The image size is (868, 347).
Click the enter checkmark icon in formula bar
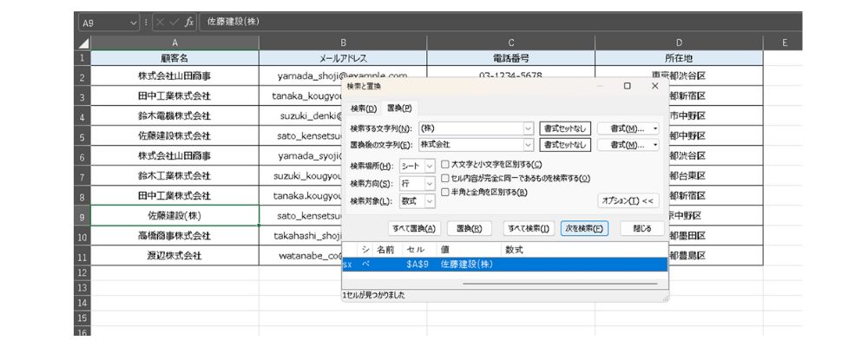coord(174,22)
